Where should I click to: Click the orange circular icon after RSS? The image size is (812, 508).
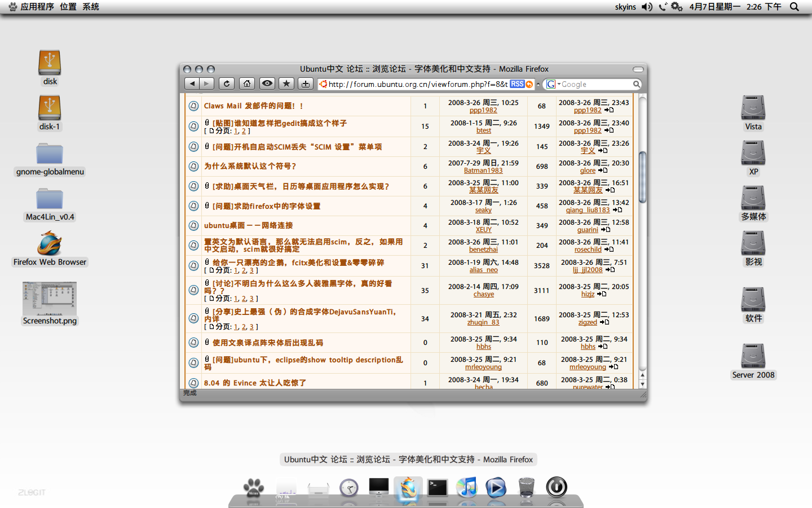tap(529, 84)
